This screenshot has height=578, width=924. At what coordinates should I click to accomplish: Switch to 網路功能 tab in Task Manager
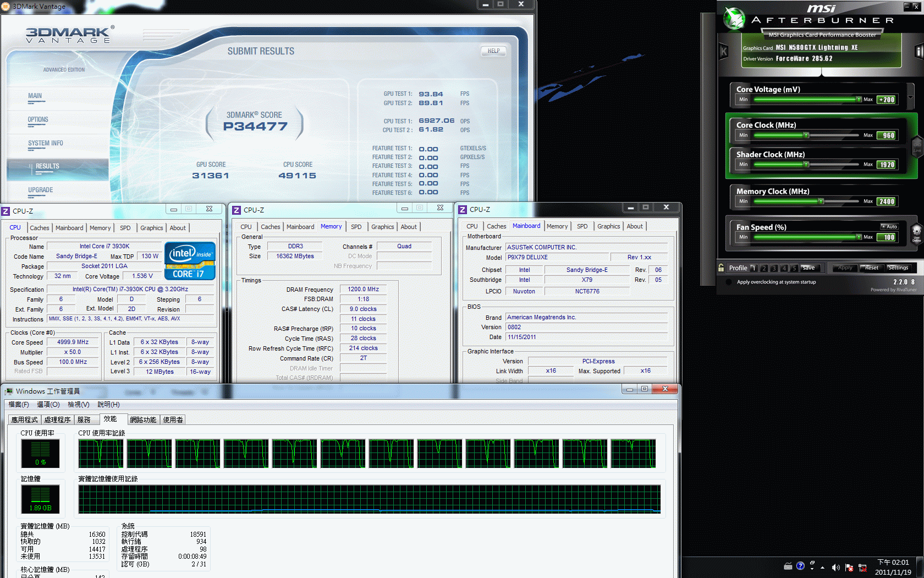pos(144,420)
